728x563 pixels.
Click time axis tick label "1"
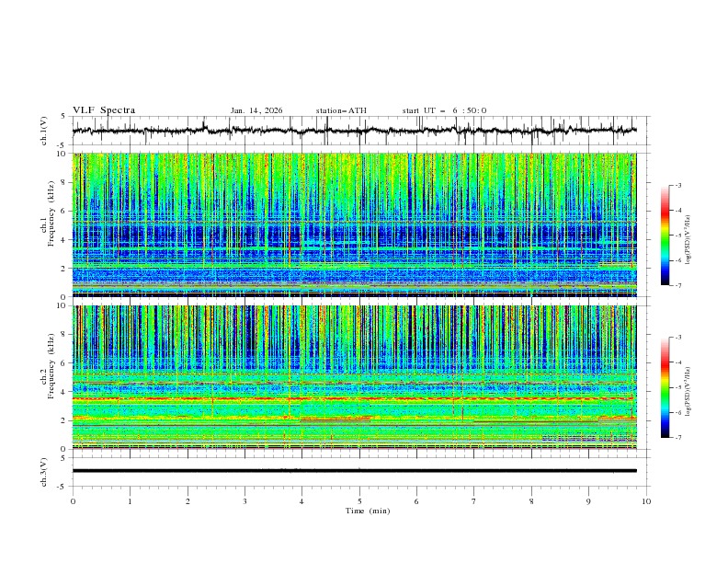click(130, 501)
